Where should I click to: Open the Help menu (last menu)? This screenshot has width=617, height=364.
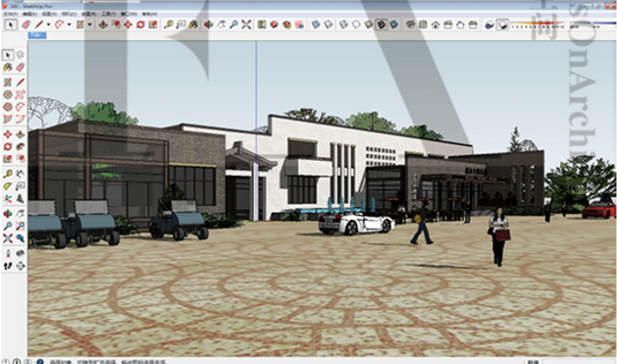pos(149,14)
